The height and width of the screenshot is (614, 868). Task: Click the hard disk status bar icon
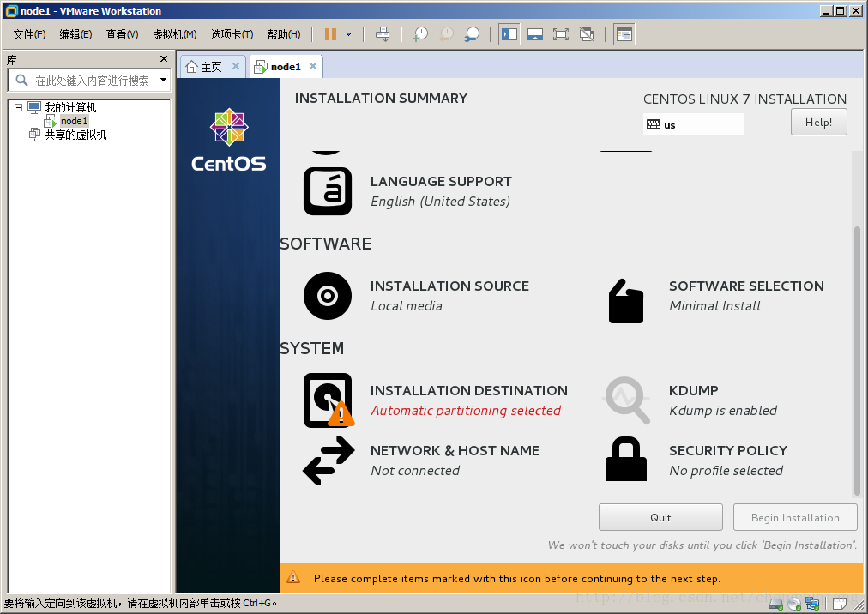pos(776,604)
